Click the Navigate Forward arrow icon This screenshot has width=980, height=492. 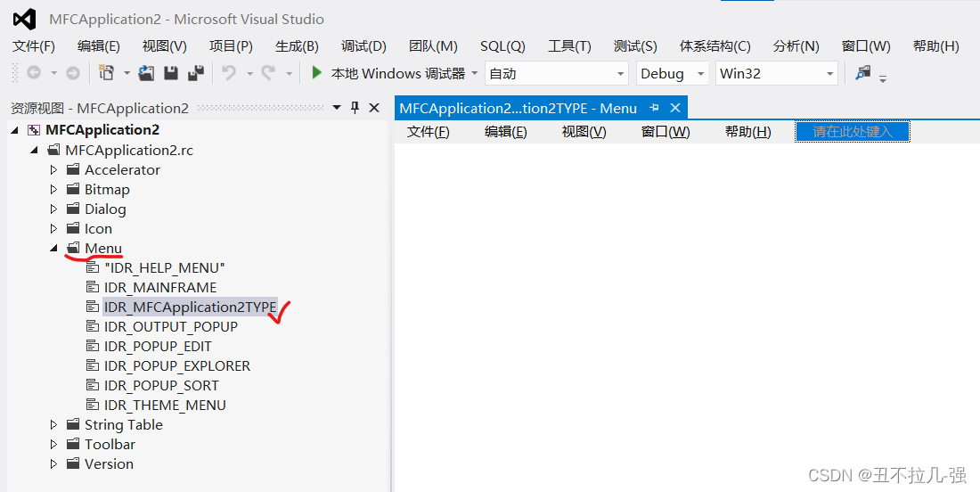[73, 74]
